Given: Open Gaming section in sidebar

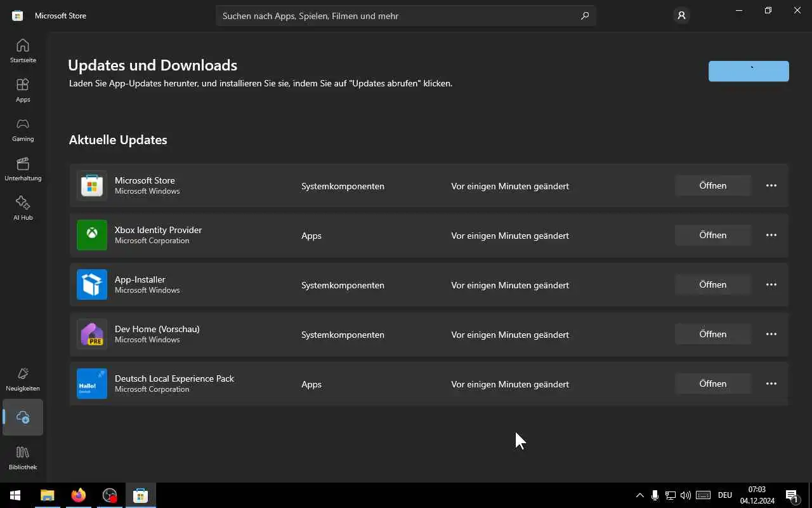Looking at the screenshot, I should point(23,130).
